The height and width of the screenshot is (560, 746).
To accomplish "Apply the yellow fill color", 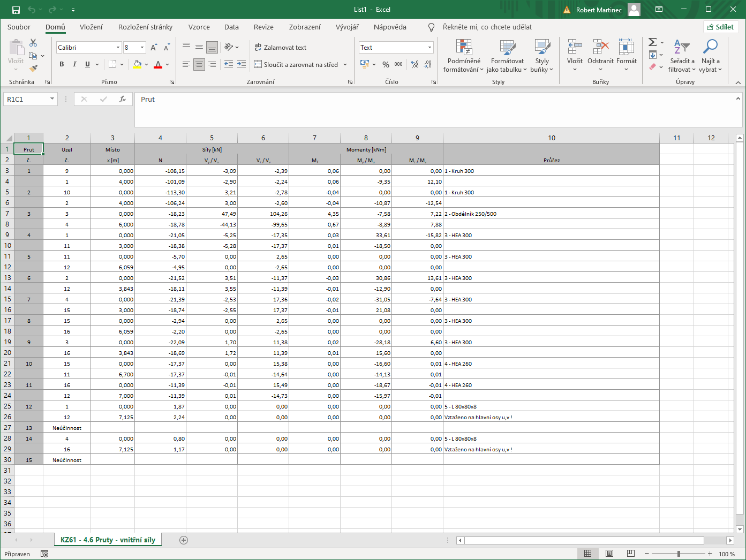I will pyautogui.click(x=137, y=64).
